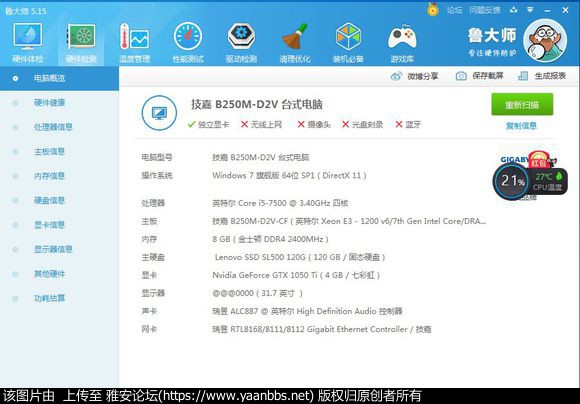Image resolution: width=580 pixels, height=404 pixels.
Task: Click the 技嘉 B250M-D2V 台式电脑 heading
Action: [x=257, y=105]
